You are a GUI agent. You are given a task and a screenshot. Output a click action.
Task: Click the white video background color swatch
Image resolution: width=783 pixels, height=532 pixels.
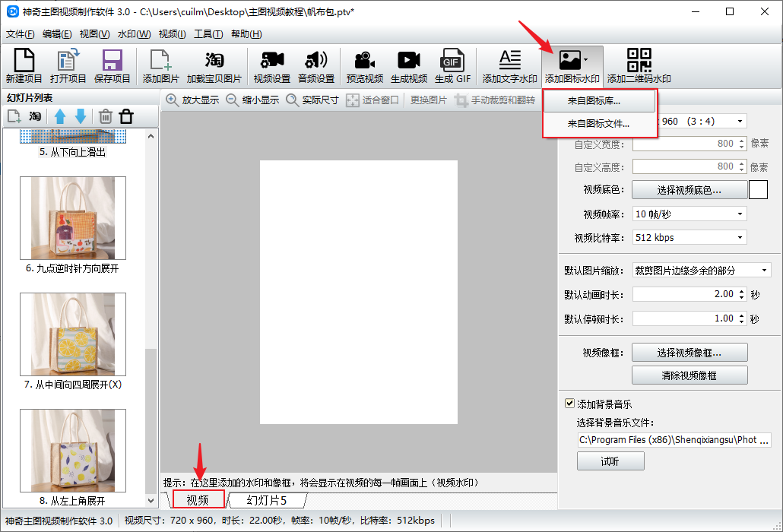pyautogui.click(x=758, y=189)
